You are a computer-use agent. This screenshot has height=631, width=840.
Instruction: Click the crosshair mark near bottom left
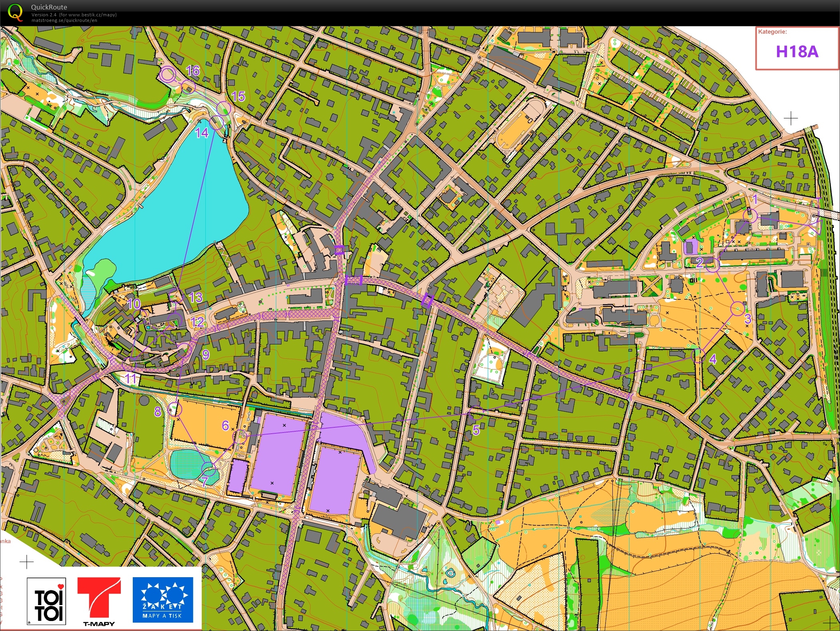click(x=26, y=562)
